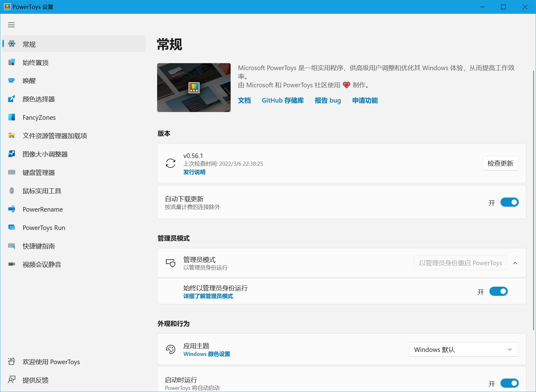Screen dimensions: 536x392
Task: Click the 报告 bug link
Action: pos(328,100)
